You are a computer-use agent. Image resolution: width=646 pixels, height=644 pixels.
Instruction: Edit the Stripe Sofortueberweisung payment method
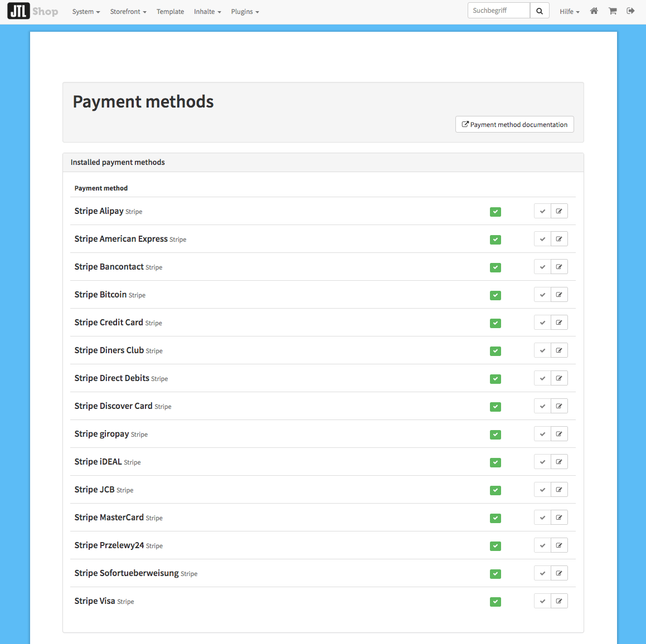[559, 573]
